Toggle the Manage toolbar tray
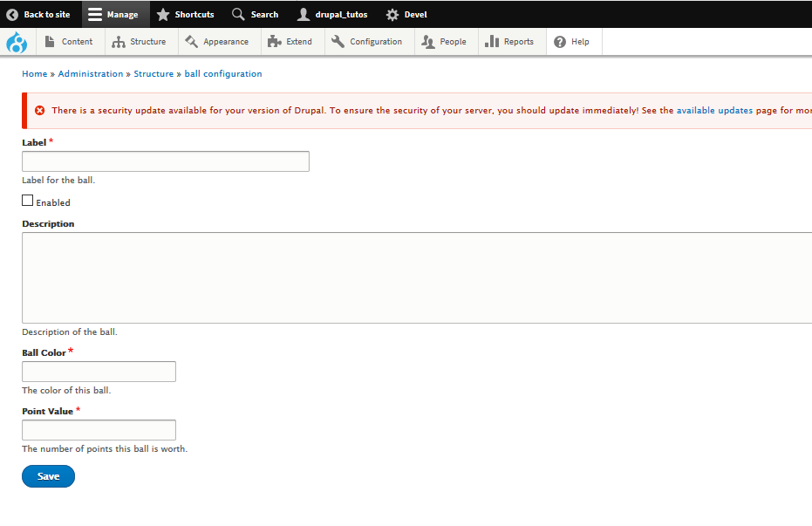The height and width of the screenshot is (526, 812). 113,14
